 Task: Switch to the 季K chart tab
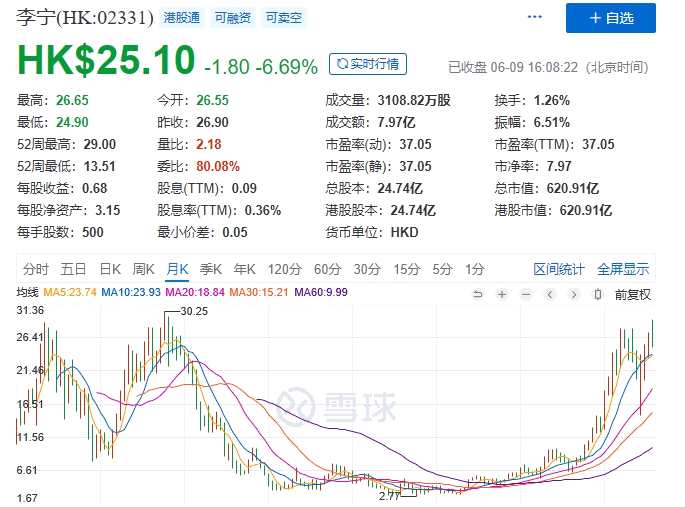tap(211, 269)
